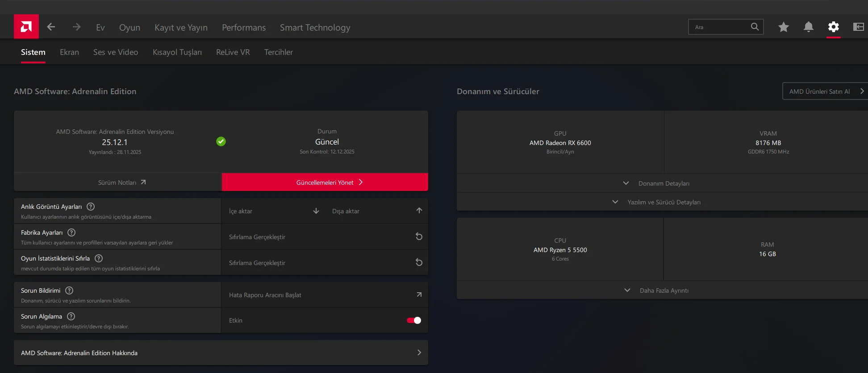Click Donanım ve Sürücüler heading
The width and height of the screenshot is (868, 373).
pyautogui.click(x=498, y=91)
